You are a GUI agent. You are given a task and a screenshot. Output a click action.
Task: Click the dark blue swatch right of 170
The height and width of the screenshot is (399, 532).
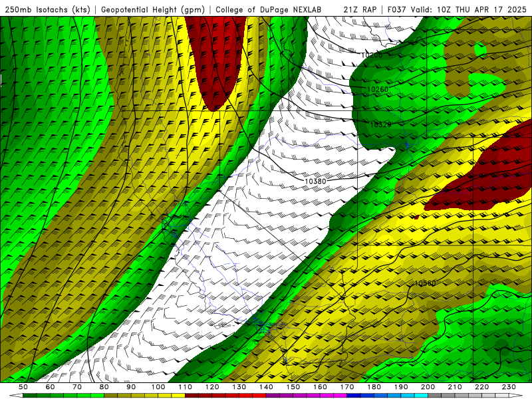[x=354, y=396]
